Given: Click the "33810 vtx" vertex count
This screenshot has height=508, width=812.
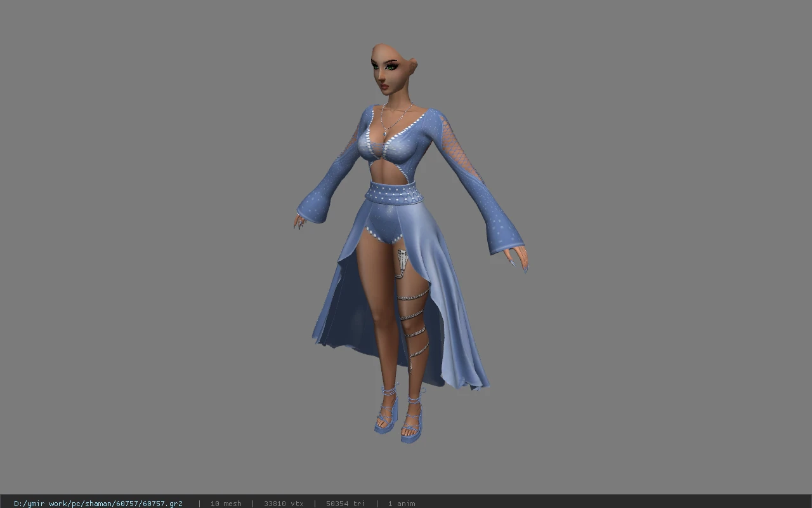Looking at the screenshot, I should [x=284, y=504].
